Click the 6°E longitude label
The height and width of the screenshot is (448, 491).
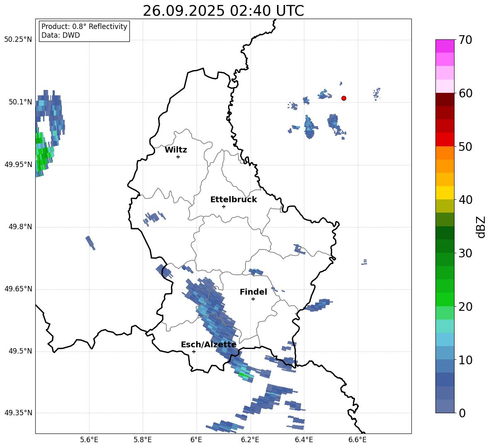pos(196,440)
